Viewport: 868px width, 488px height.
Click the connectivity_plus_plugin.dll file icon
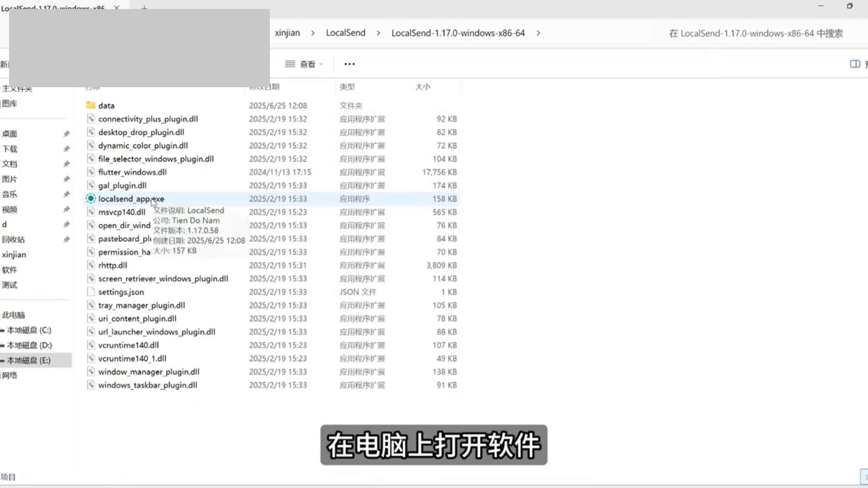(x=91, y=119)
